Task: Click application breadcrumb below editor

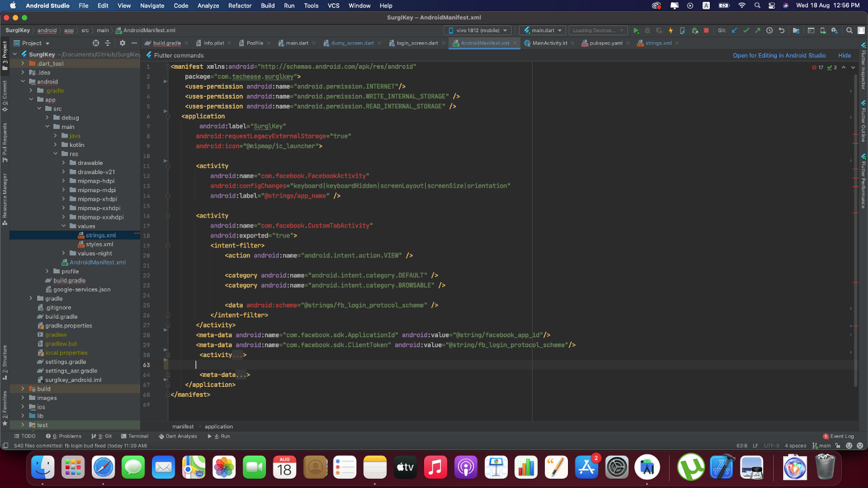Action: [219, 426]
